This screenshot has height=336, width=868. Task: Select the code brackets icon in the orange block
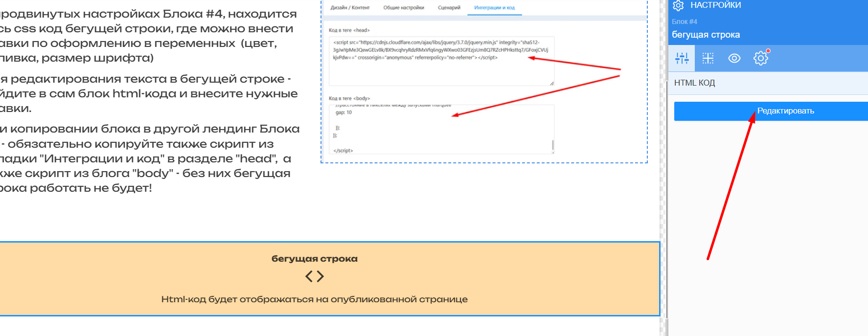click(x=315, y=277)
